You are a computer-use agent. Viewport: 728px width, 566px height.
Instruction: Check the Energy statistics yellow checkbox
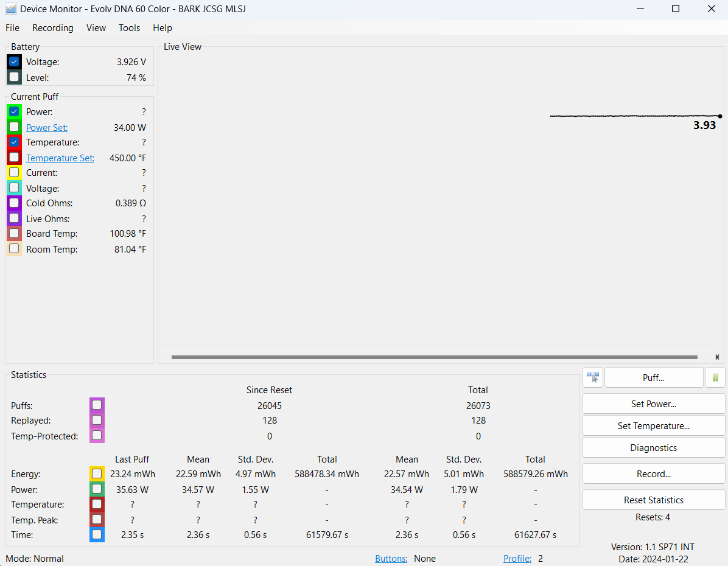(97, 473)
